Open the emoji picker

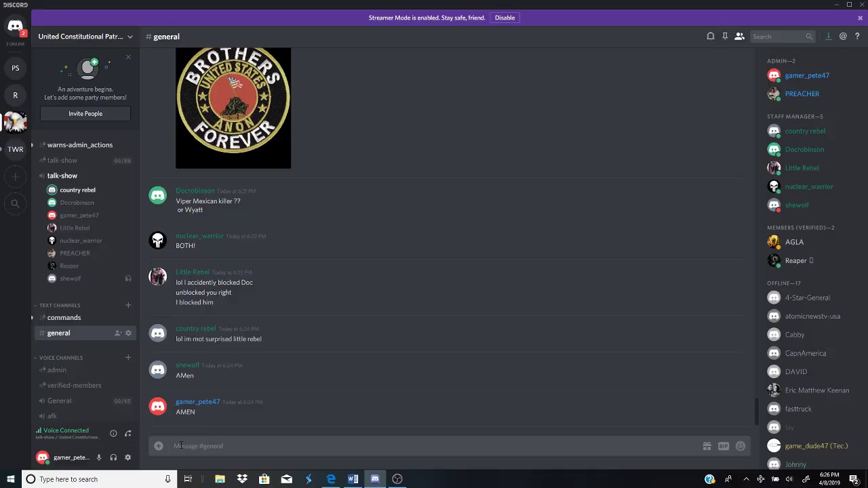click(x=741, y=446)
